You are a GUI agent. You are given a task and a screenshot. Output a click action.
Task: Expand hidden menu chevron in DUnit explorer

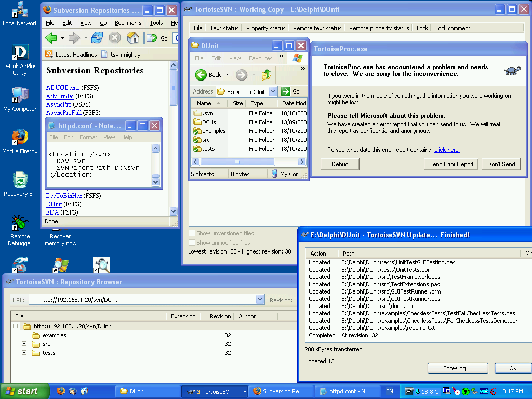tap(281, 56)
